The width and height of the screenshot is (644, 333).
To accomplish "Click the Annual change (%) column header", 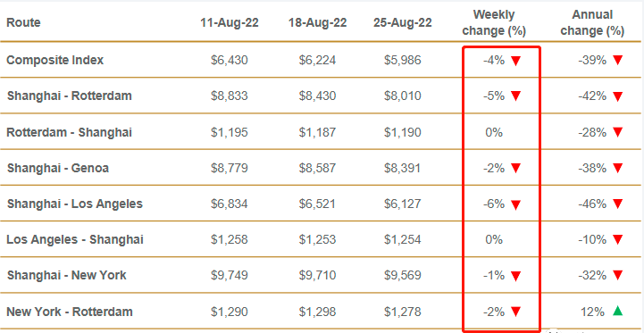I will point(592,23).
